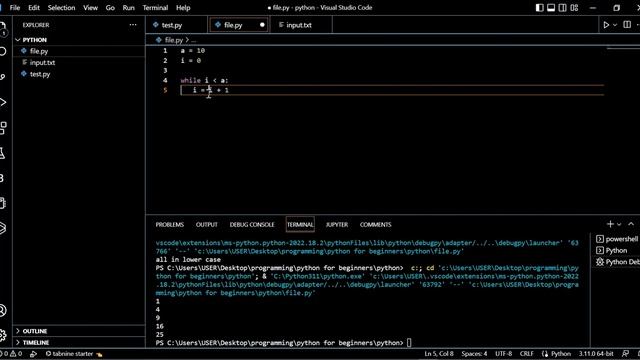This screenshot has width=640, height=360.
Task: Open the Source Control view
Action: pyautogui.click(x=3, y=77)
